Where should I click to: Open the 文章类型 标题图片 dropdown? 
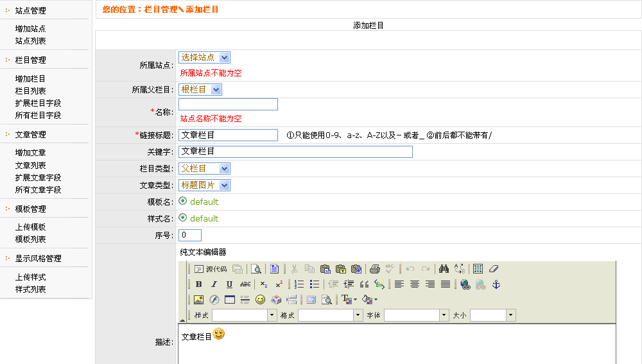tap(204, 186)
